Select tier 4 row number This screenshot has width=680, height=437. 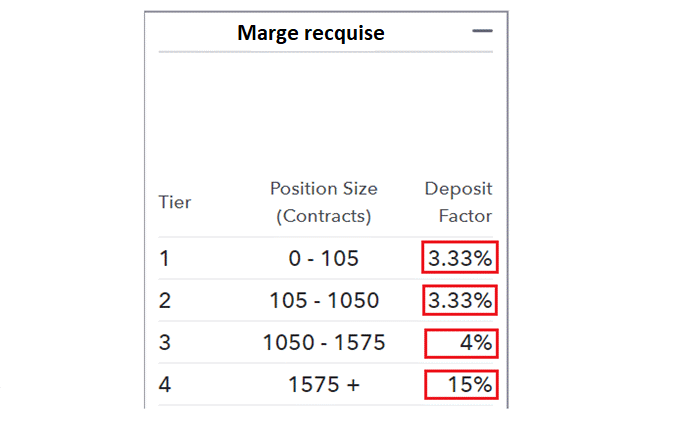click(165, 385)
